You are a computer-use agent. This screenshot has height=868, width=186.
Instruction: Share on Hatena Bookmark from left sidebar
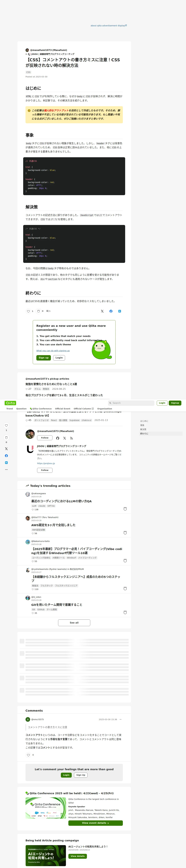[6, 463]
